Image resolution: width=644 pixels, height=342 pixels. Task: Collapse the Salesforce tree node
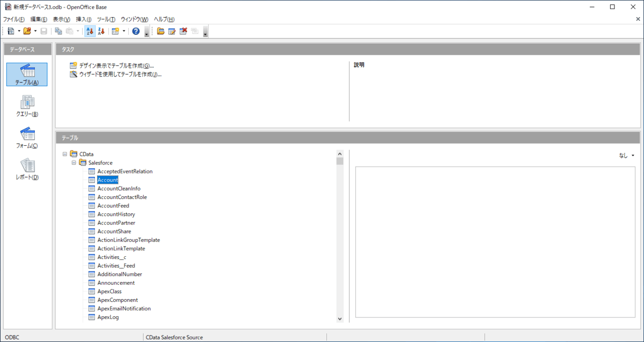74,162
